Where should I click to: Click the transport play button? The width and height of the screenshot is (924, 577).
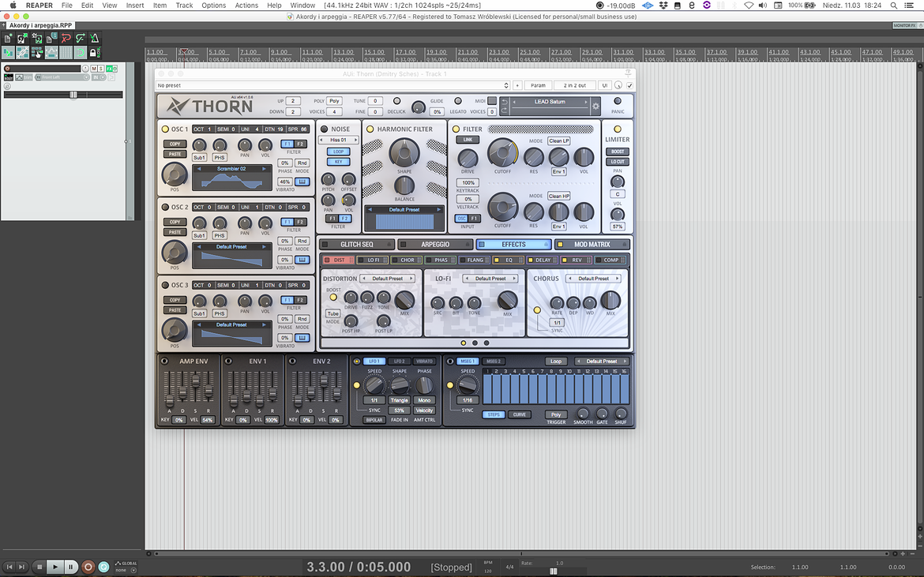[x=54, y=567]
